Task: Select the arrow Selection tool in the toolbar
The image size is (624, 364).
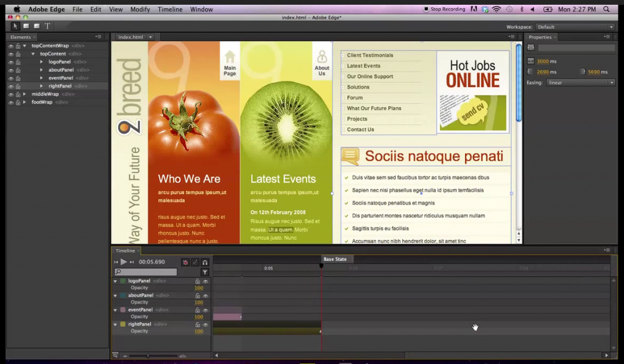Action: click(15, 27)
